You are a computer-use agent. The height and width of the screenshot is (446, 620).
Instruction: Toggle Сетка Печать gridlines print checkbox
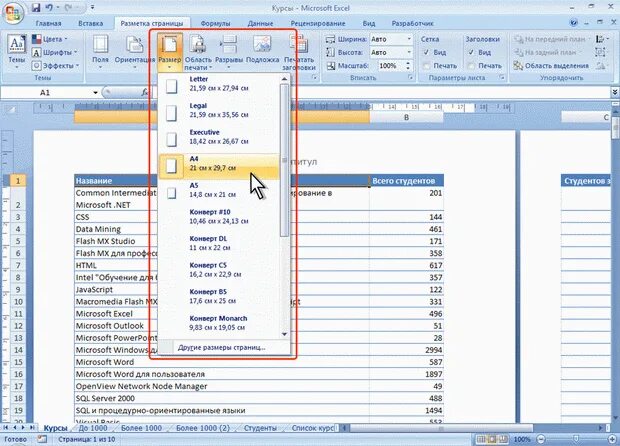(x=426, y=66)
